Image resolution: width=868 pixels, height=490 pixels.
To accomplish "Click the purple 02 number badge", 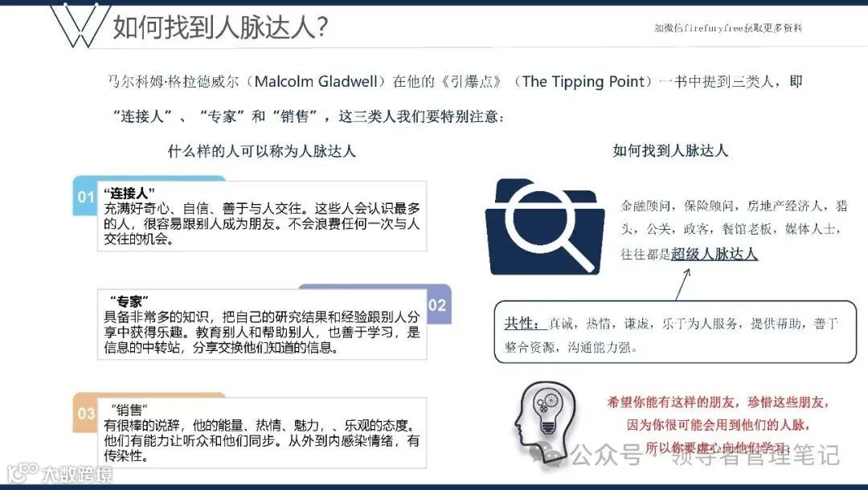I will click(439, 304).
